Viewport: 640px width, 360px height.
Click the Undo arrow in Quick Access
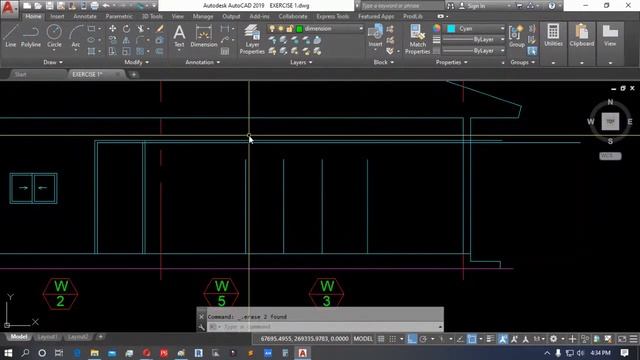[x=106, y=6]
